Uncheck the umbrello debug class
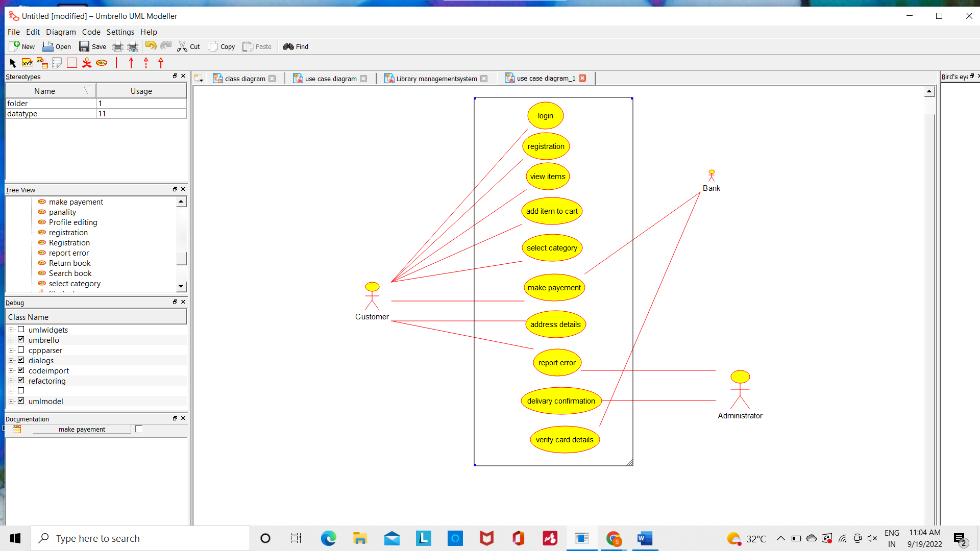980x551 pixels. coord(21,340)
